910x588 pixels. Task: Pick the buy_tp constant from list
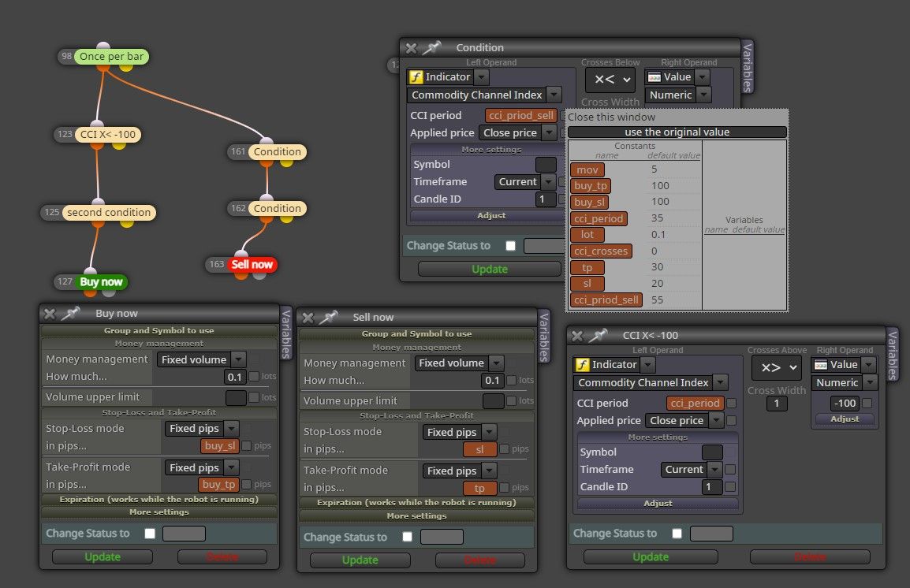tap(590, 186)
